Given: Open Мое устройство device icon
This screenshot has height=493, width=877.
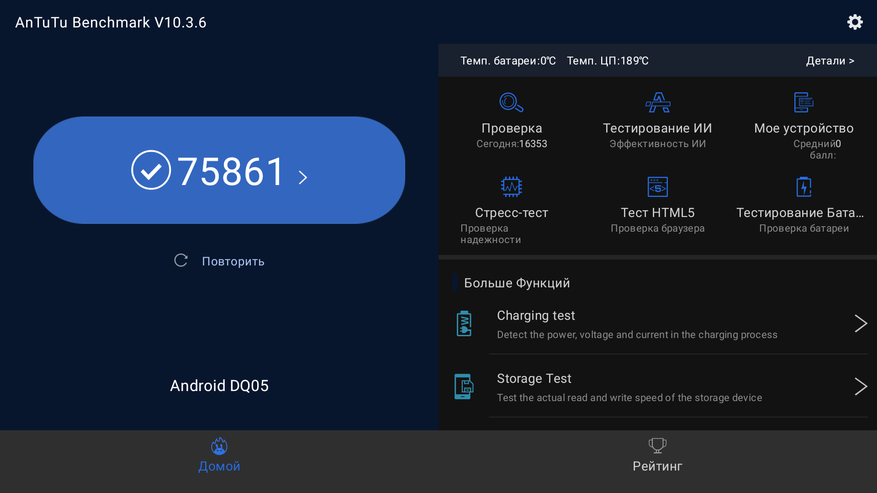Looking at the screenshot, I should point(804,102).
